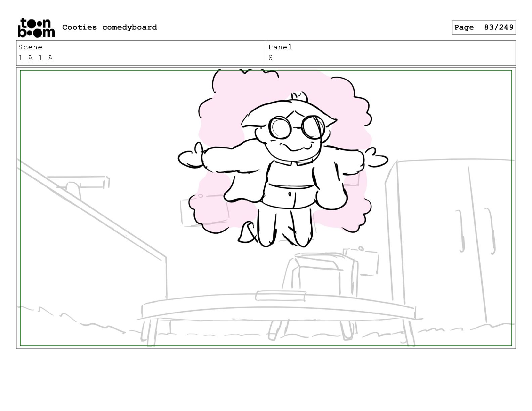
Task: Select the 'Cooties comedyboard' title text
Action: [x=109, y=27]
